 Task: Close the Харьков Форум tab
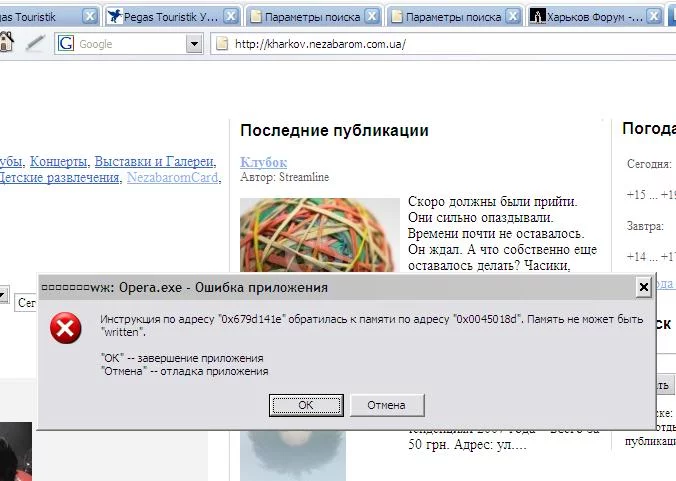654,16
